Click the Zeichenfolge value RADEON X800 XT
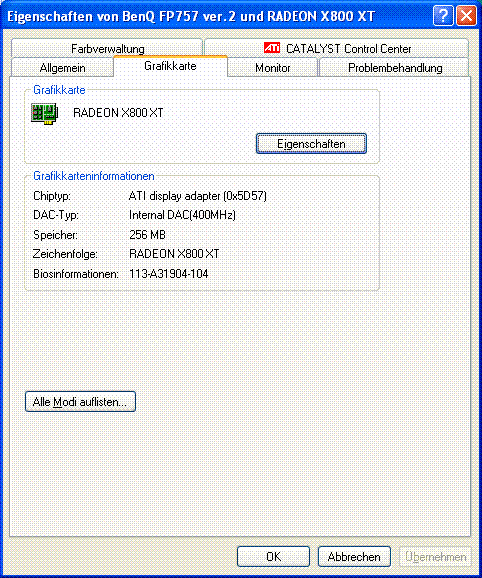 [x=174, y=254]
